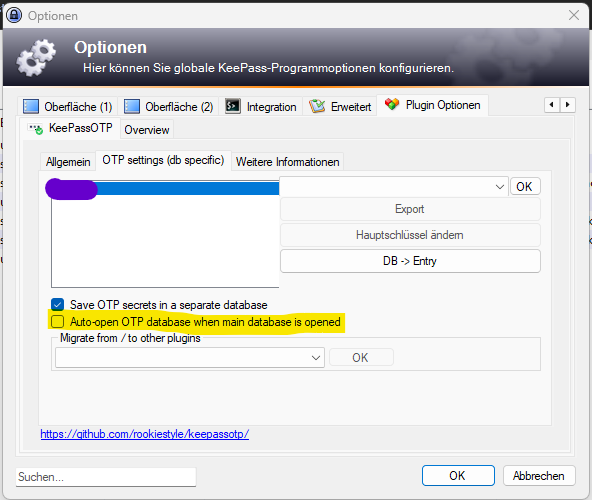Click the Oberfläche (2) tab icon
Image resolution: width=592 pixels, height=500 pixels.
(132, 106)
